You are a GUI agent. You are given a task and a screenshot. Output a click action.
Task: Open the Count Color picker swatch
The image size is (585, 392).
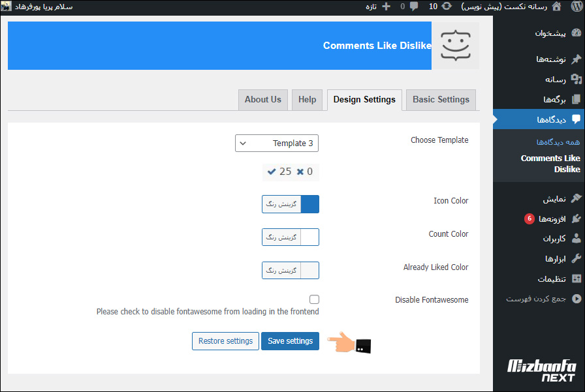coord(309,237)
